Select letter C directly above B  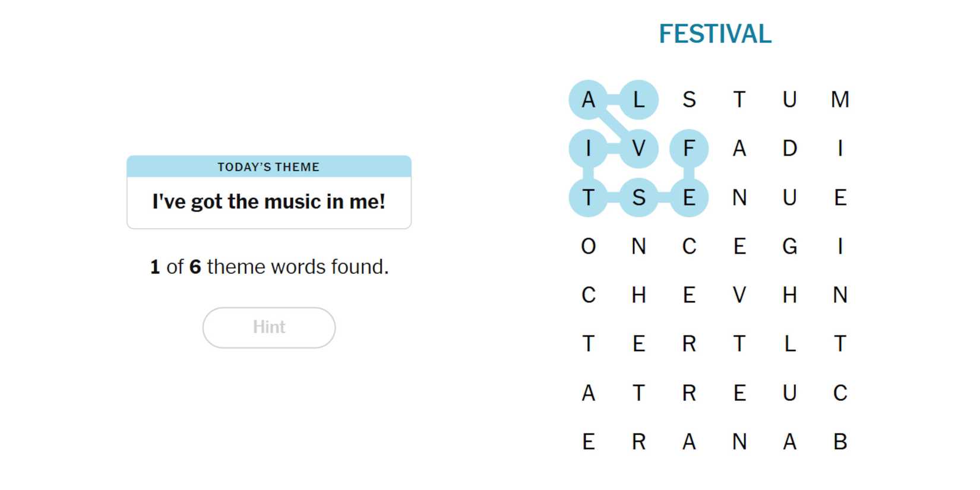pos(839,393)
